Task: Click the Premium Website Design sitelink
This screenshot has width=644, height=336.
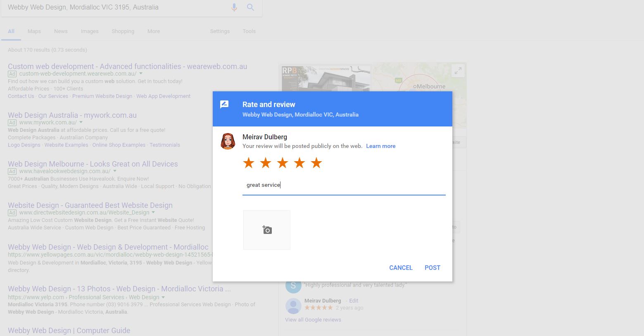Action: (x=102, y=96)
